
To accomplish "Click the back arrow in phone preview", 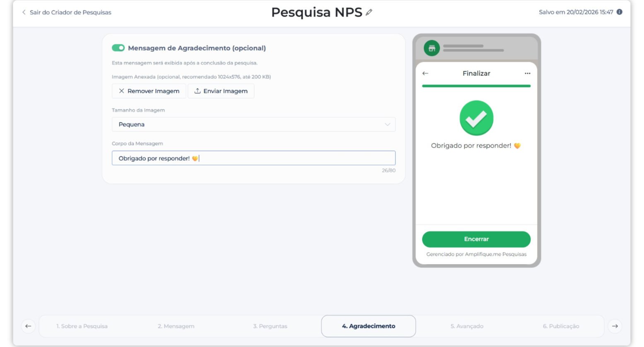I will [425, 73].
